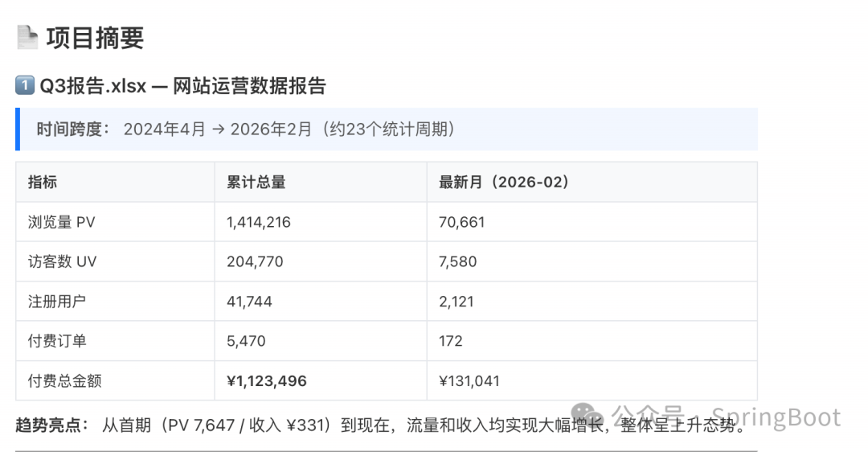The image size is (868, 452).
Task: Click the cell value 204,770
Action: point(255,261)
